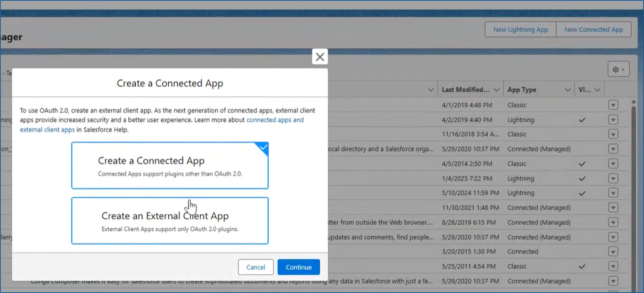
Task: Click the App Type column header
Action: coord(522,90)
